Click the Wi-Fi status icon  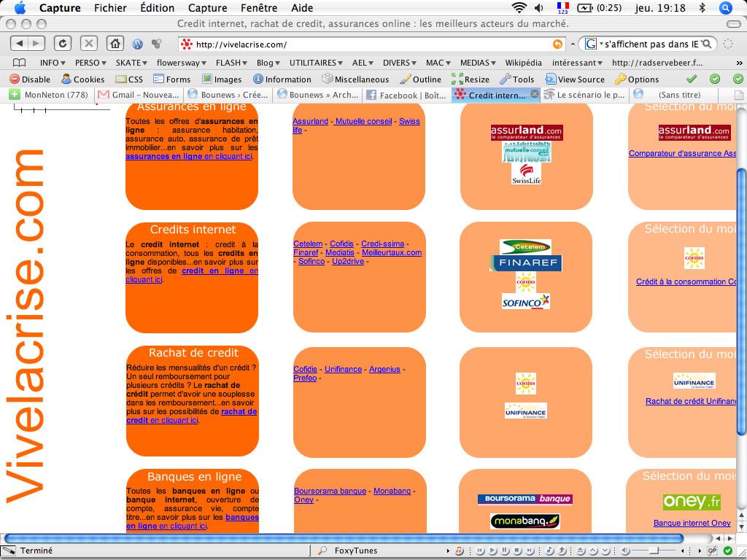(x=519, y=7)
